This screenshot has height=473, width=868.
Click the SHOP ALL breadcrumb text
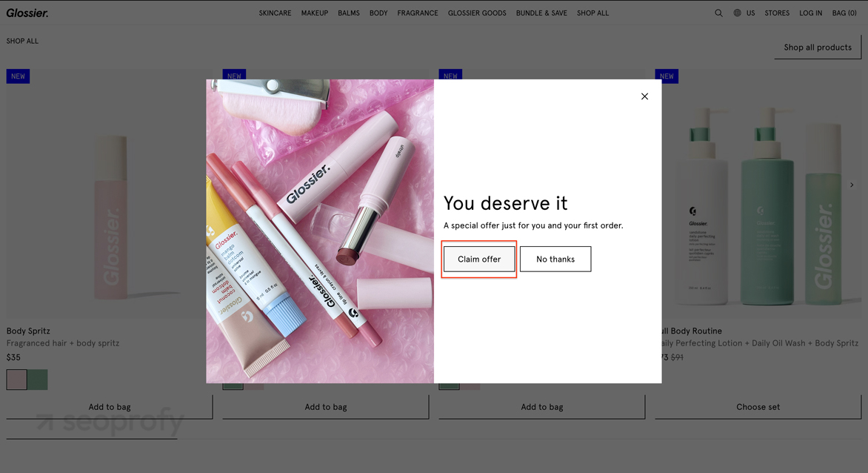(23, 41)
